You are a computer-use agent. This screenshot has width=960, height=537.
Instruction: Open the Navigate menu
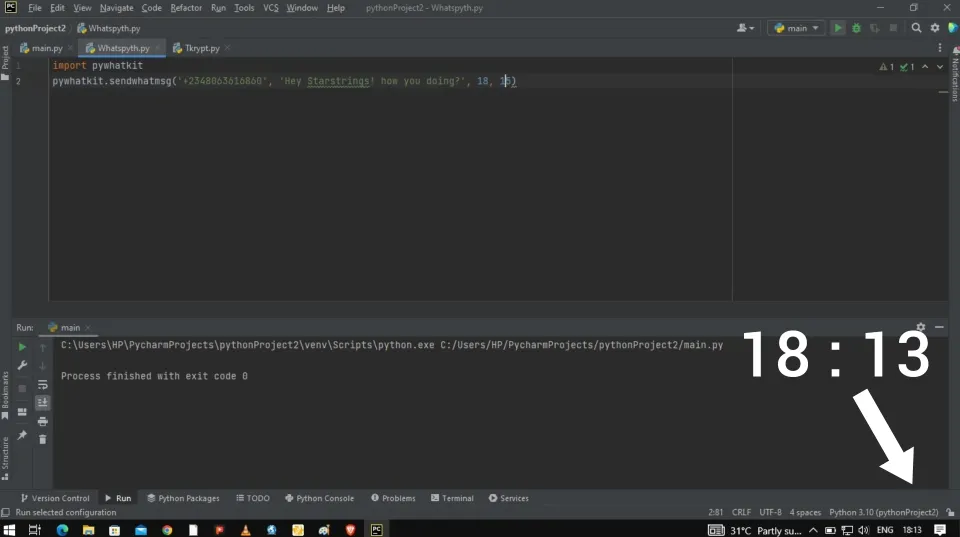[x=116, y=8]
